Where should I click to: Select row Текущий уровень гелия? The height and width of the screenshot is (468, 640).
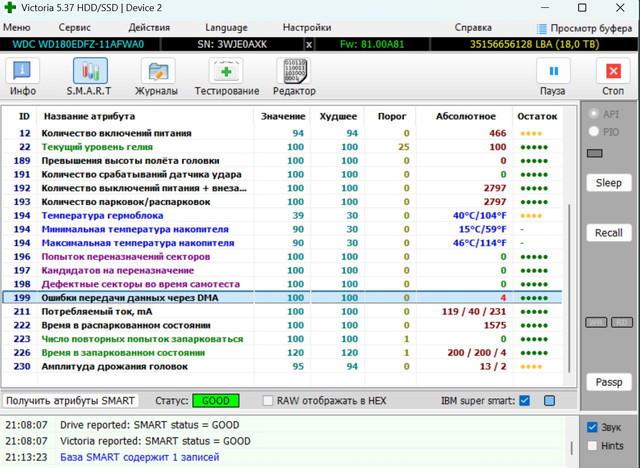pyautogui.click(x=282, y=147)
